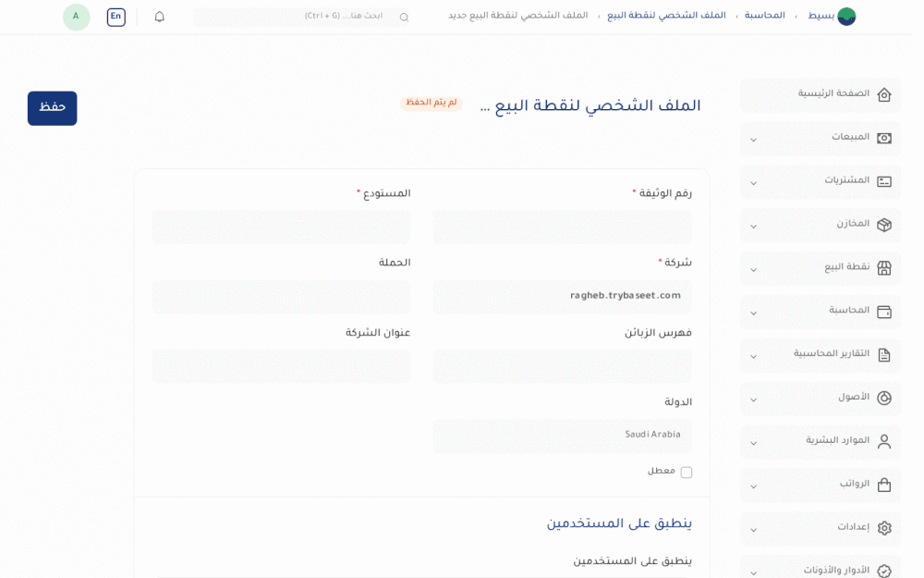
Task: Click the search magnifier icon
Action: pyautogui.click(x=404, y=17)
